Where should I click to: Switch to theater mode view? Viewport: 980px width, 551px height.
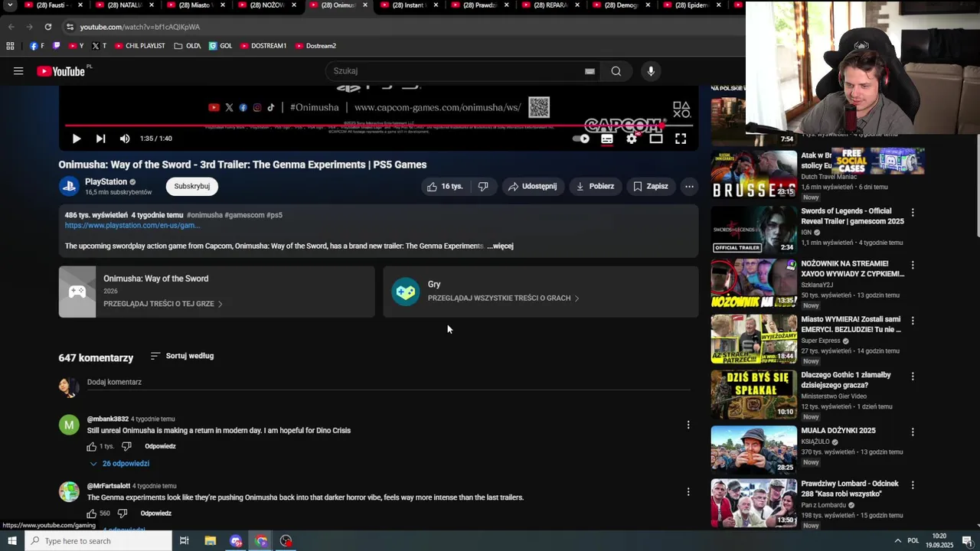[x=656, y=139]
